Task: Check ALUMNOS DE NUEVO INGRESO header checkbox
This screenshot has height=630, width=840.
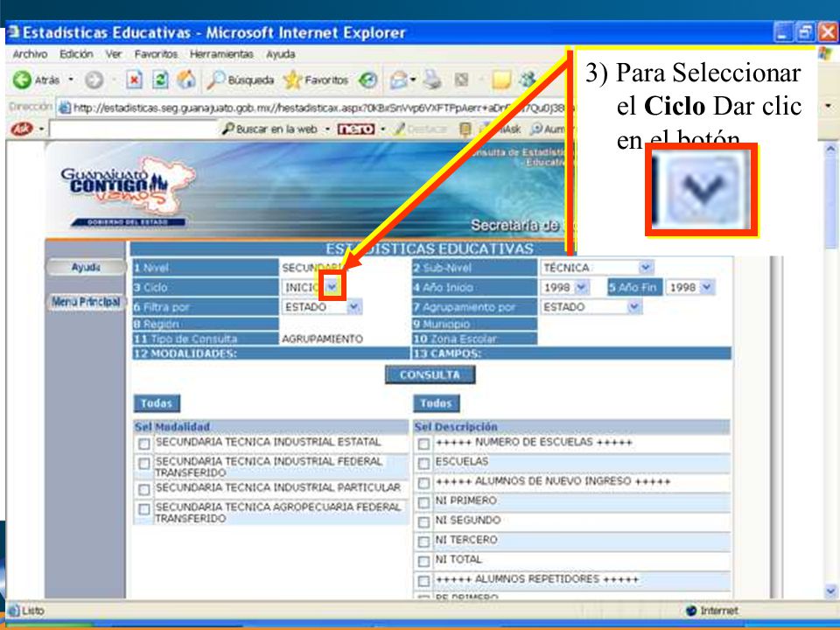Action: [x=423, y=483]
